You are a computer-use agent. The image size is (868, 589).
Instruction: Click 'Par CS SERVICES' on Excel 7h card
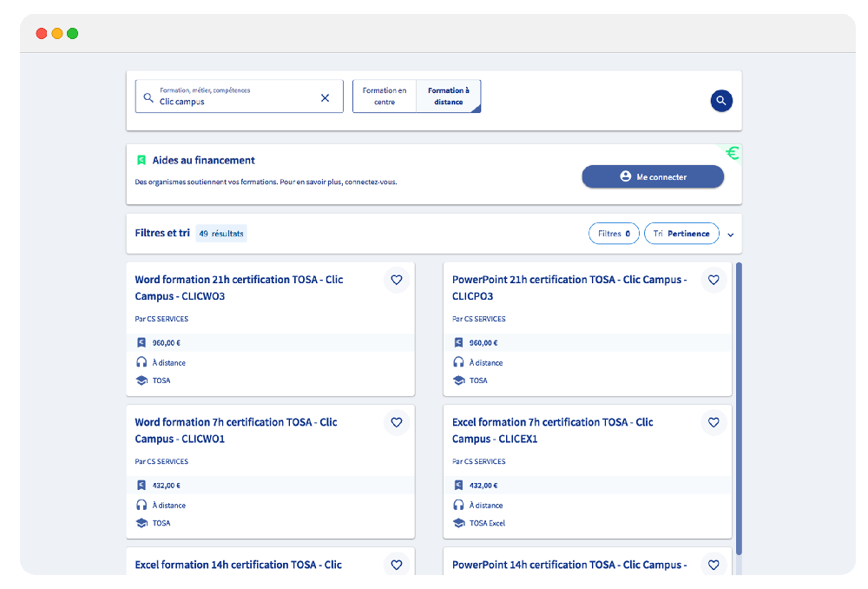point(479,461)
